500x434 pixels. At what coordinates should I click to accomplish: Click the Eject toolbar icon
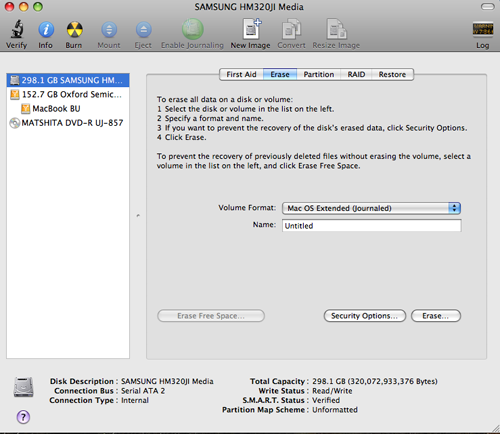point(143,29)
